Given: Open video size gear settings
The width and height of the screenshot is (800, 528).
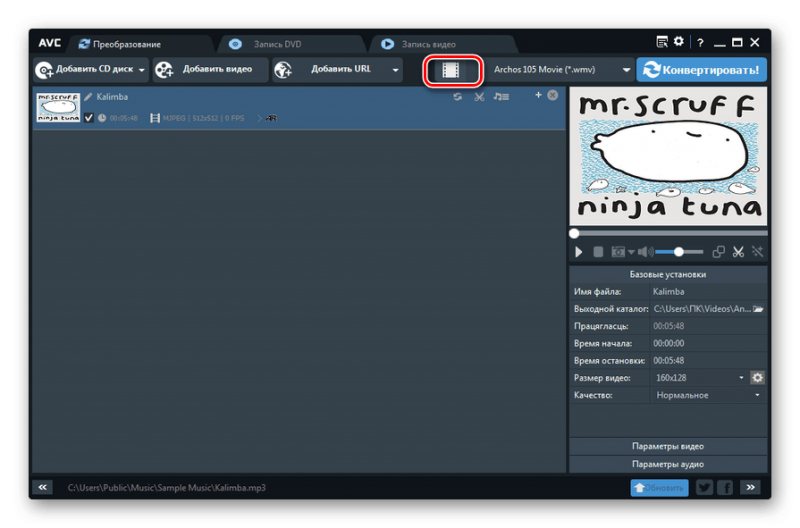Looking at the screenshot, I should pyautogui.click(x=757, y=377).
